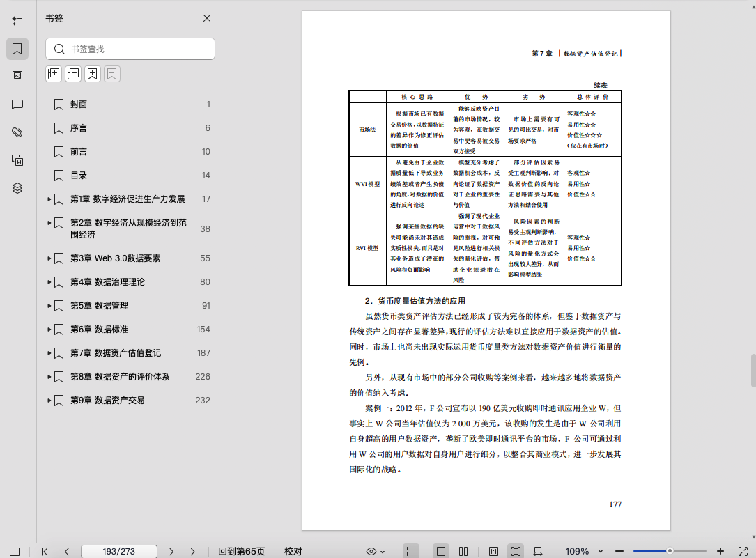
Task: Click page number 226 beside 第8章
Action: (x=203, y=376)
